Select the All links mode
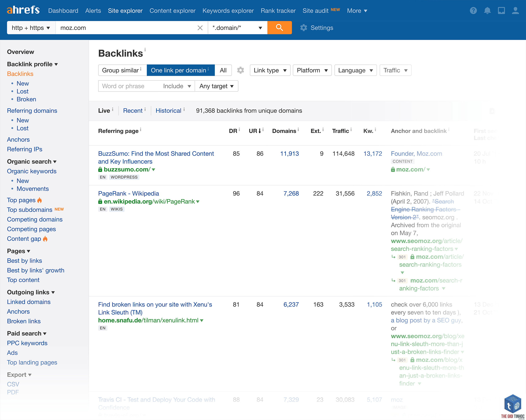This screenshot has height=420, width=526. tap(223, 70)
